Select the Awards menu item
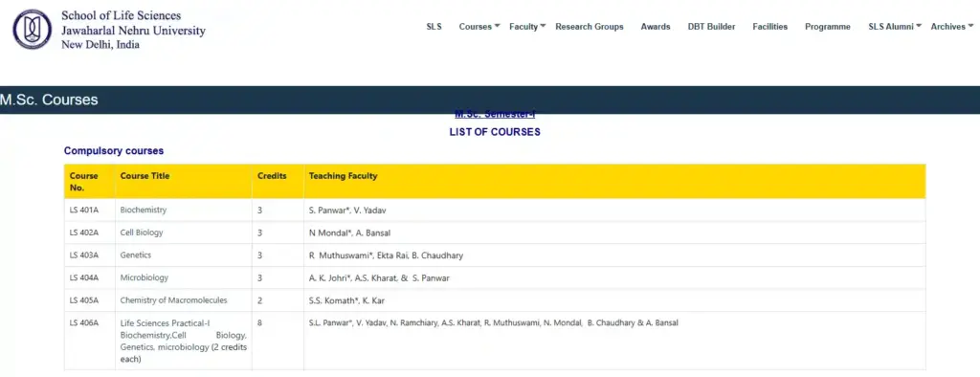This screenshot has height=377, width=980. coord(655,26)
